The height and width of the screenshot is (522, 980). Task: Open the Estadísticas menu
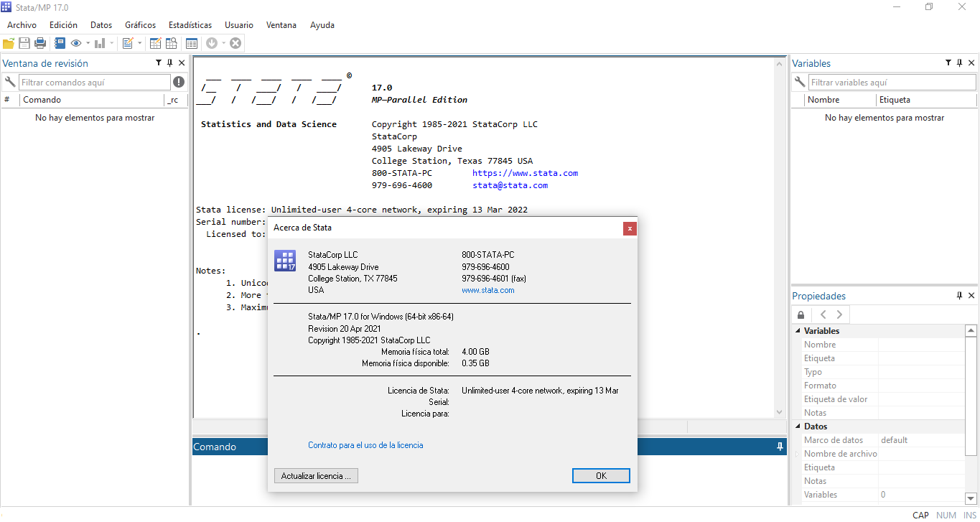coord(190,25)
